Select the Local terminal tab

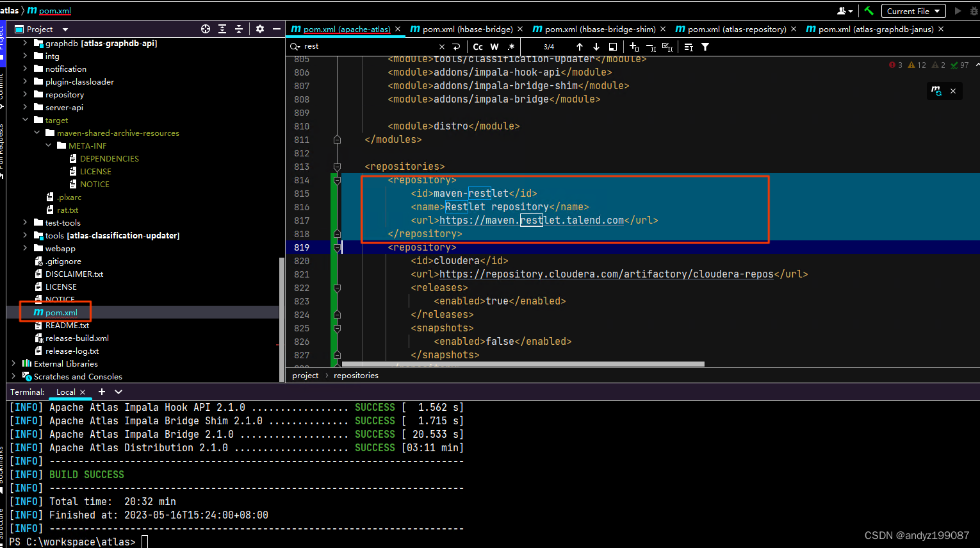[67, 392]
